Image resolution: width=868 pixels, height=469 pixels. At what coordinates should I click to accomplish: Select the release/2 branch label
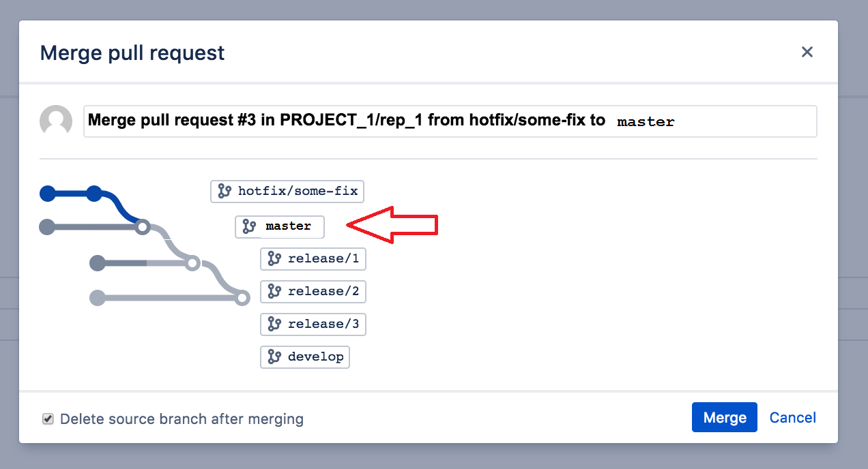[313, 292]
